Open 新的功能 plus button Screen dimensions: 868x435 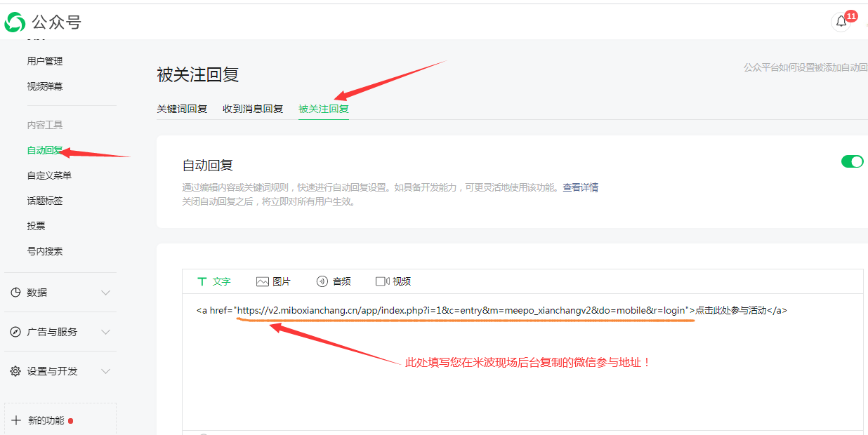click(x=17, y=420)
